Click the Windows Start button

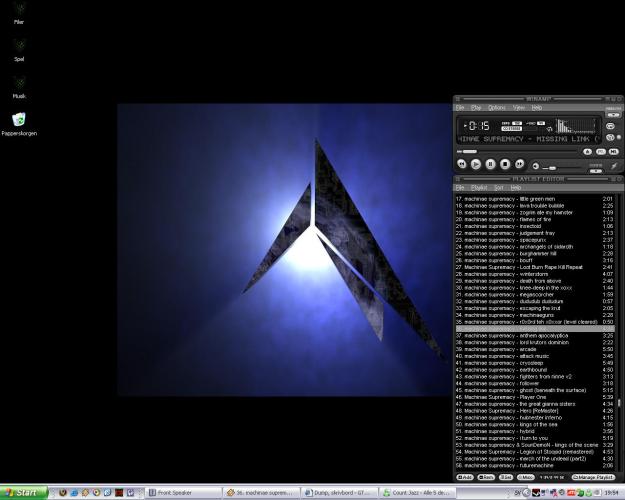(24, 492)
